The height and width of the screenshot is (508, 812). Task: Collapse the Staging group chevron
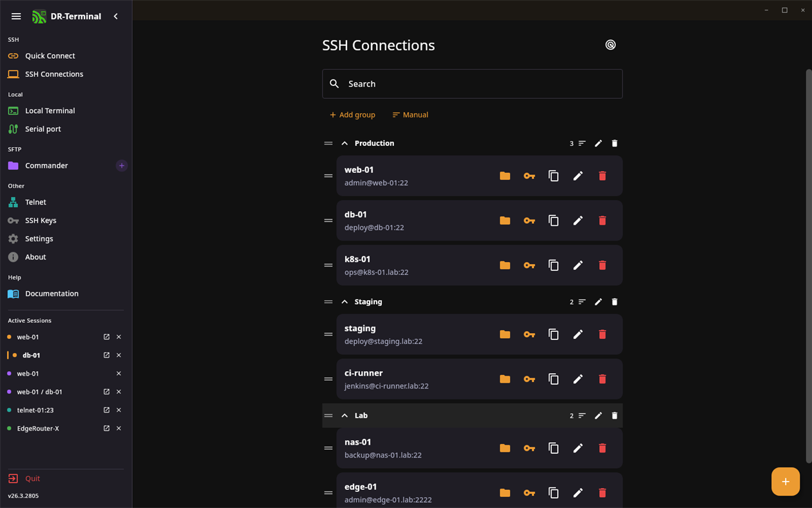click(344, 302)
